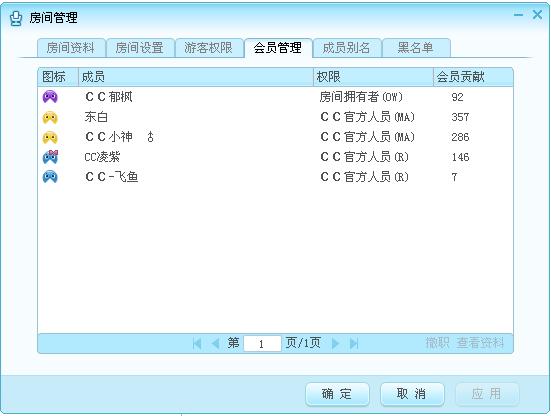551x416 pixels.
Task: Go to the previous page arrow
Action: click(x=215, y=343)
